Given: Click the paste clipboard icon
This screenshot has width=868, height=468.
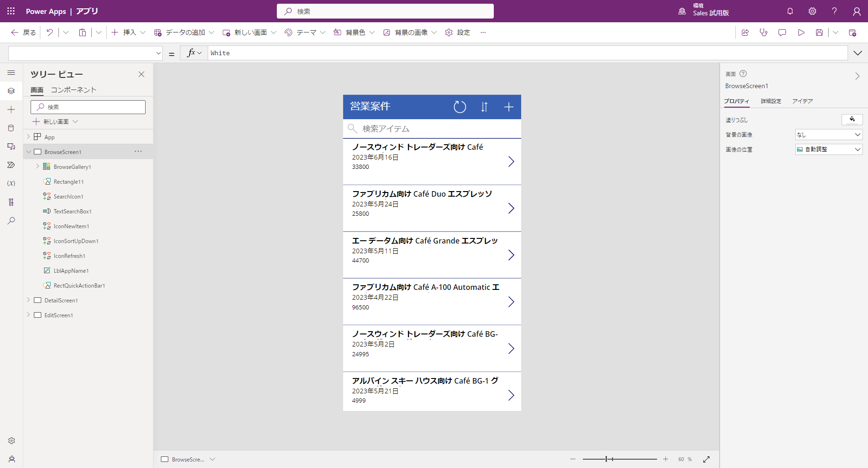Looking at the screenshot, I should coord(83,32).
